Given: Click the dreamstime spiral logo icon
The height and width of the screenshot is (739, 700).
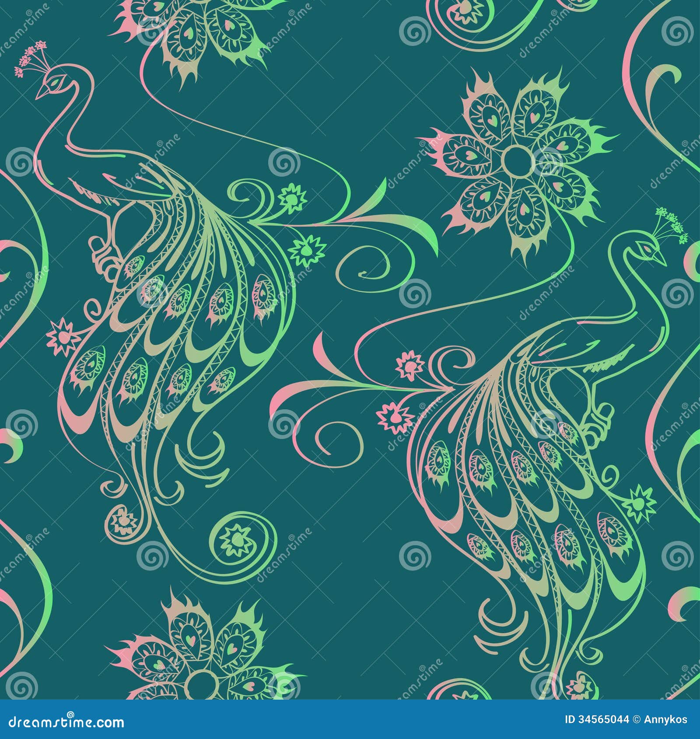Looking at the screenshot, I should pos(70,714).
